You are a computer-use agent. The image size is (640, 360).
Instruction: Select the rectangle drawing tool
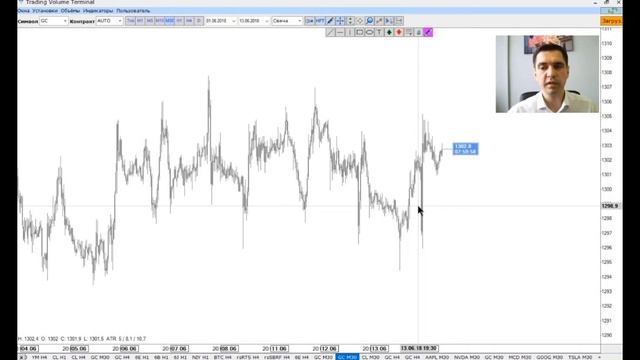[360, 32]
